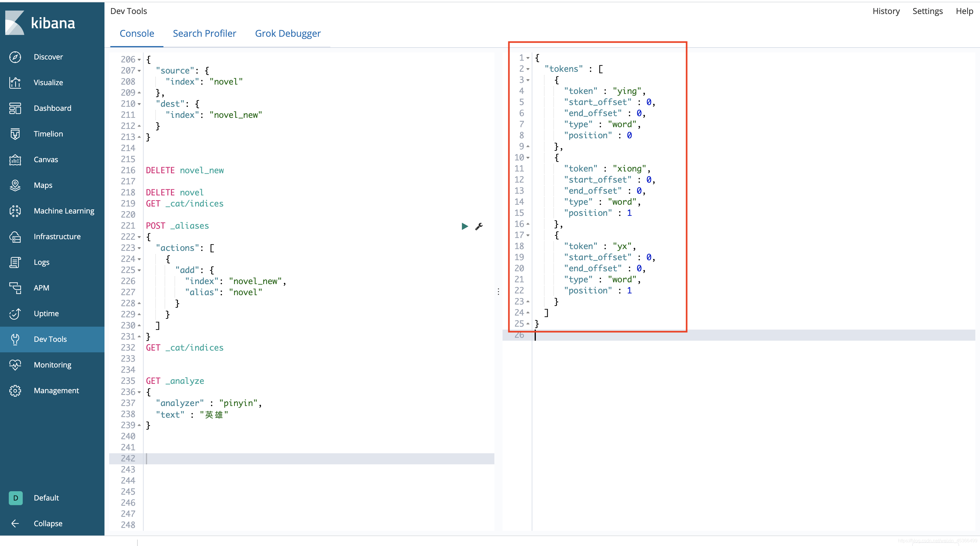Click the Visualize chart icon
The height and width of the screenshot is (546, 980).
(15, 83)
